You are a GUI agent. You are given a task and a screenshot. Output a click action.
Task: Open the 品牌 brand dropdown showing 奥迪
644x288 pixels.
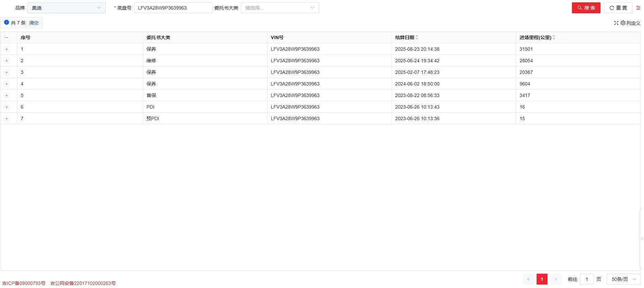(x=66, y=8)
